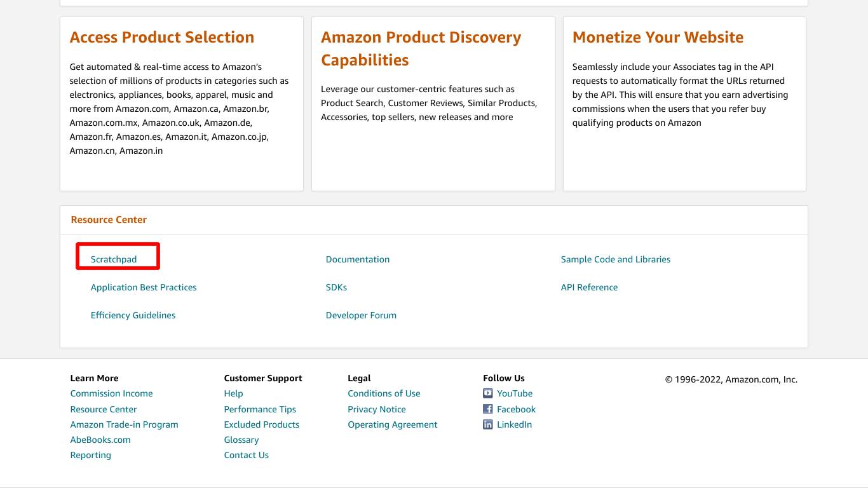Open the Operating Agreement

click(392, 424)
